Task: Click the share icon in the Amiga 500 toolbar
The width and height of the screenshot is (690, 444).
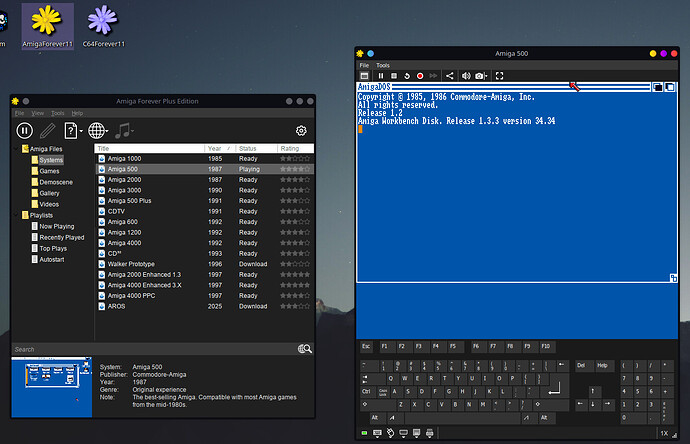Action: tap(449, 76)
